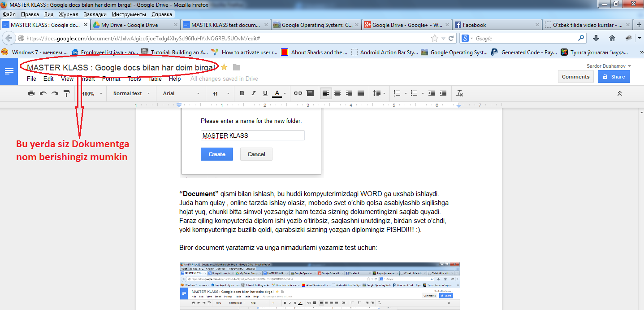Open new Firefox tab with plus icon
This screenshot has height=310, width=644.
click(x=638, y=25)
